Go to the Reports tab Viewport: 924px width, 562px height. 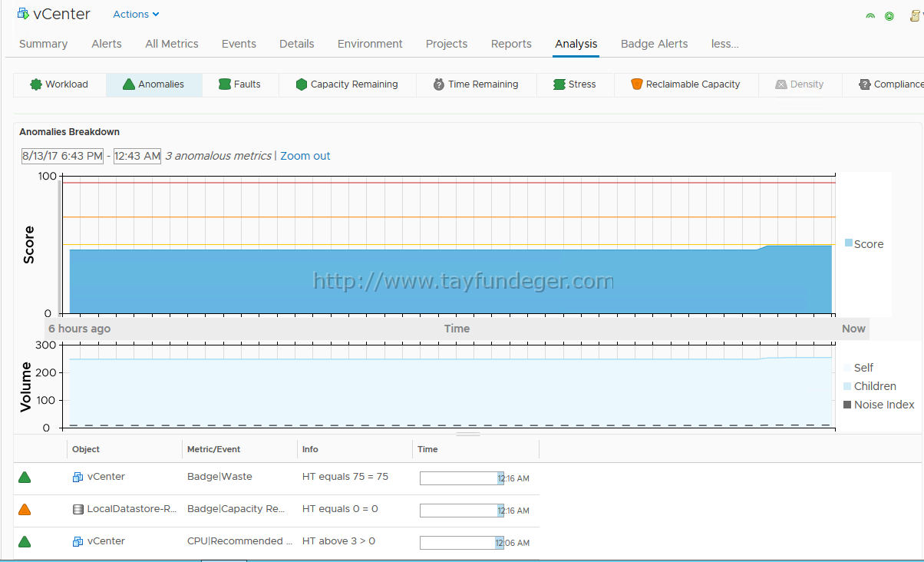pos(511,44)
